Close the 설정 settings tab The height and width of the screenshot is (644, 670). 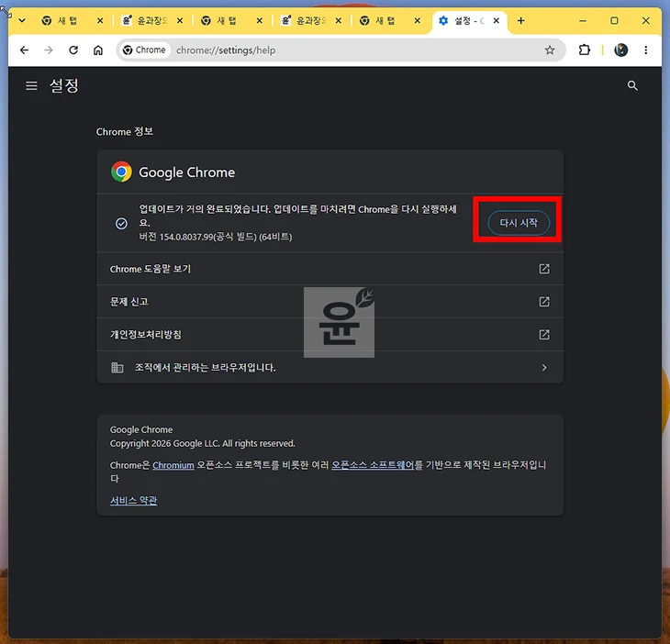[x=497, y=20]
